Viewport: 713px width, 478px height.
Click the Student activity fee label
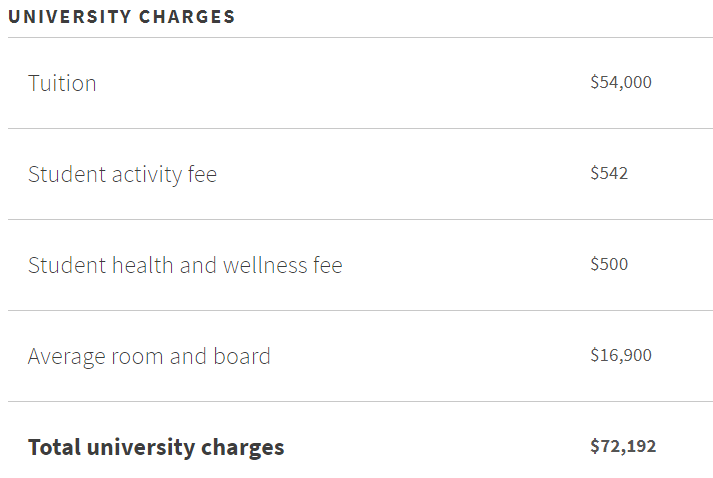122,174
